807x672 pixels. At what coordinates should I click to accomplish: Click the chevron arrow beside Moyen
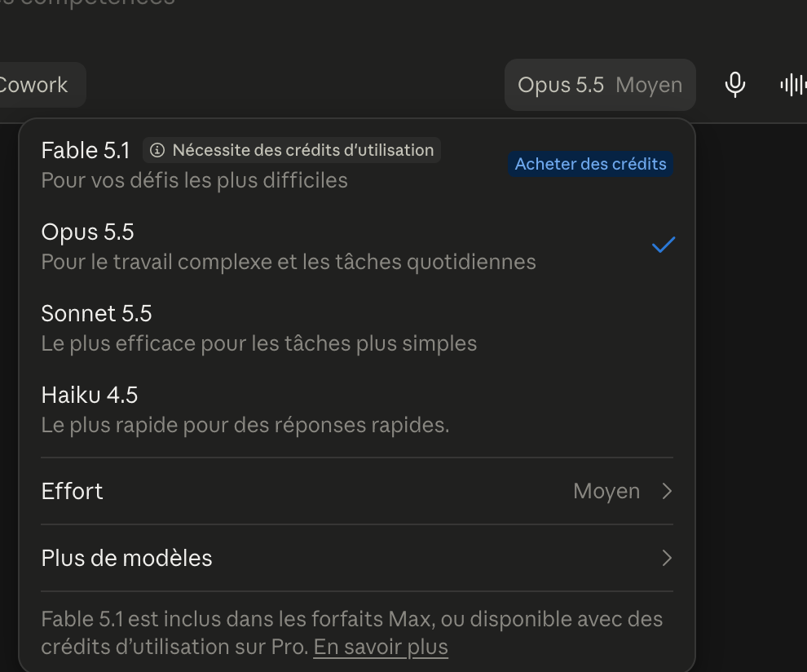[667, 491]
